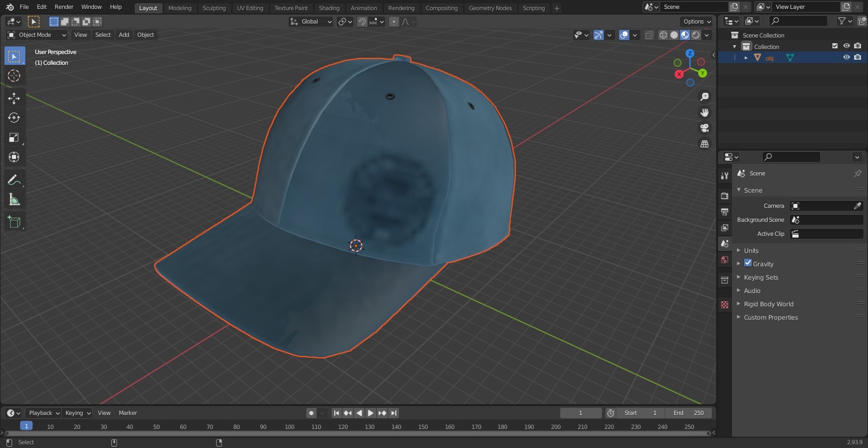
Task: Open the Global transform orientation dropdown
Action: 311,22
